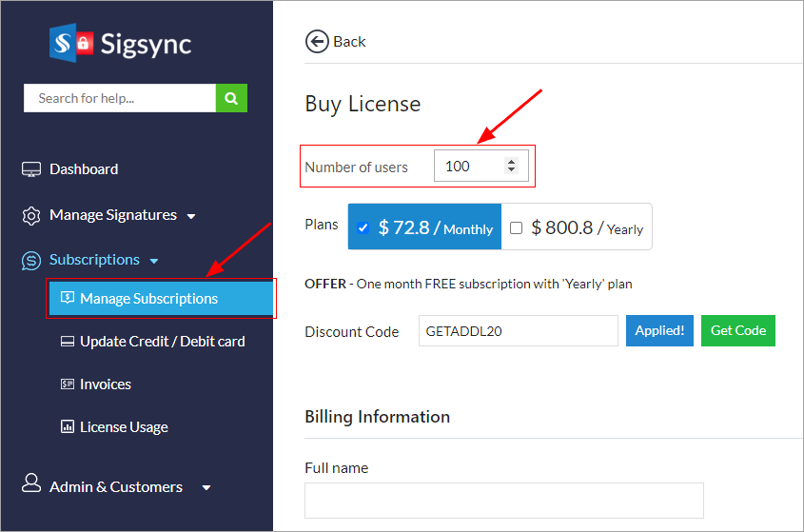Check the Yearly plan checkbox
804x532 pixels.
click(x=516, y=228)
